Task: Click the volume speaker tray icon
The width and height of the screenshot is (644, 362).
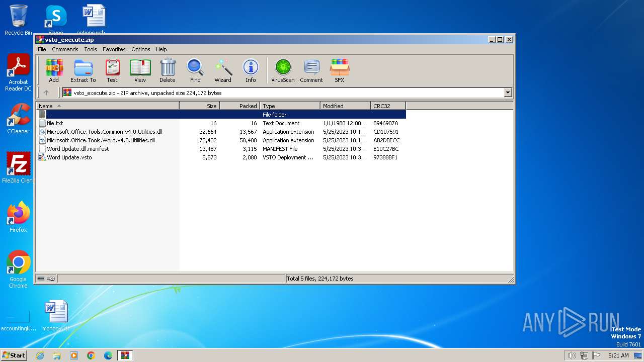Action: 572,355
